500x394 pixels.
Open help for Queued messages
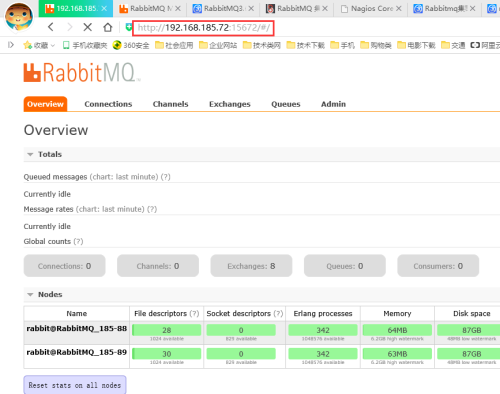[165, 177]
